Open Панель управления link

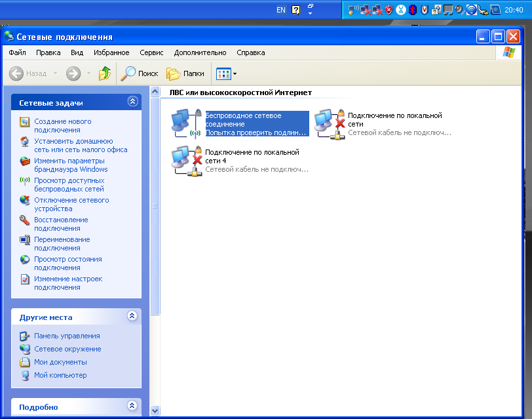click(67, 336)
